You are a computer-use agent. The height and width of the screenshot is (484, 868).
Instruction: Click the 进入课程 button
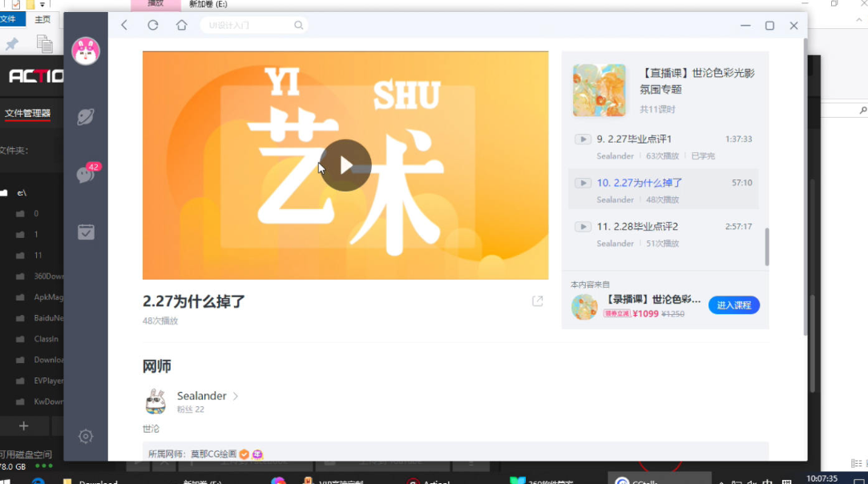coord(734,305)
